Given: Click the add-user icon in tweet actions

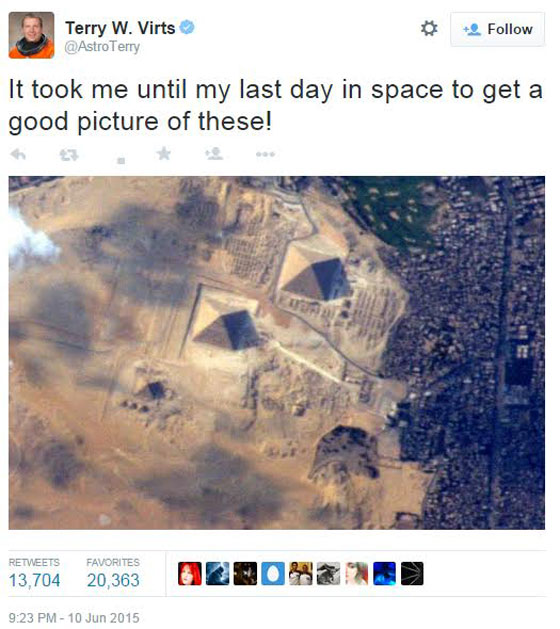Looking at the screenshot, I should tap(214, 154).
